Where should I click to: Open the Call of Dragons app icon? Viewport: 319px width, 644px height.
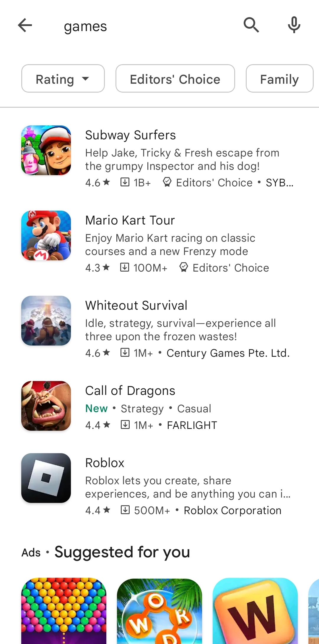click(x=46, y=406)
